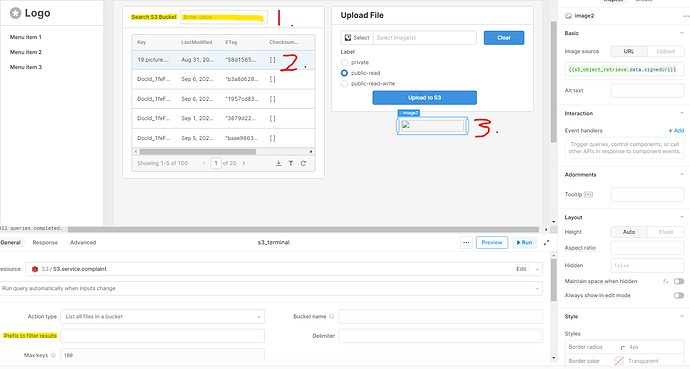This screenshot has width=690, height=369.
Task: Select the 19.picture table row
Action: tap(224, 60)
